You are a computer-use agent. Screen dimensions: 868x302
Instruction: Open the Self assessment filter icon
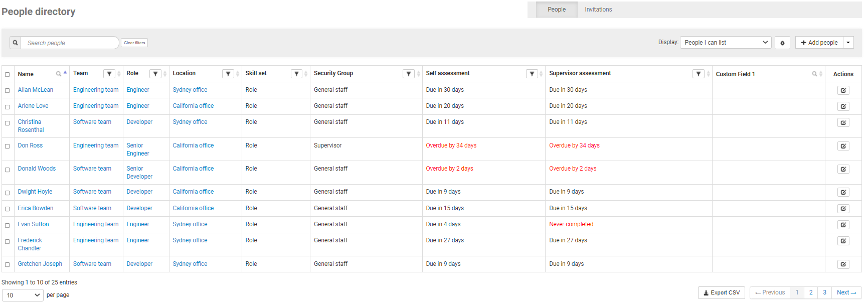(x=532, y=74)
